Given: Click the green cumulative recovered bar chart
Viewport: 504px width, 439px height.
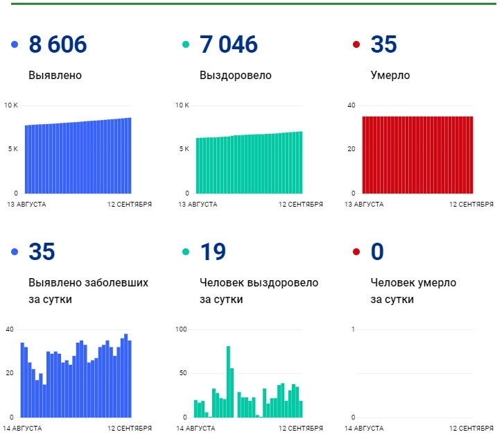Looking at the screenshot, I should click(249, 162).
